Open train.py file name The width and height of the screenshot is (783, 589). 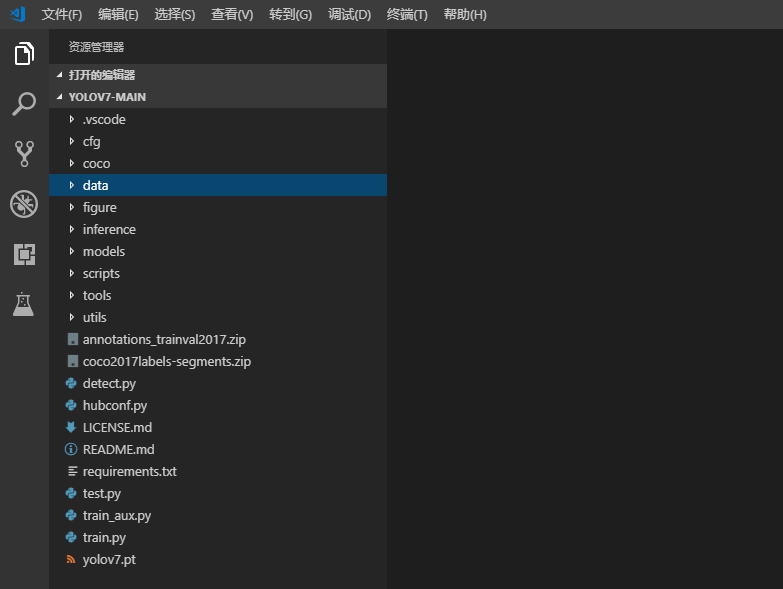pyautogui.click(x=104, y=538)
